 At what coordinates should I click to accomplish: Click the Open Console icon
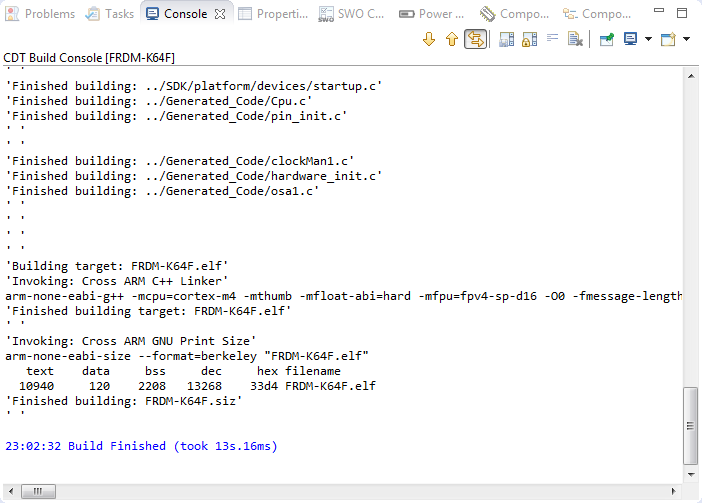(667, 39)
